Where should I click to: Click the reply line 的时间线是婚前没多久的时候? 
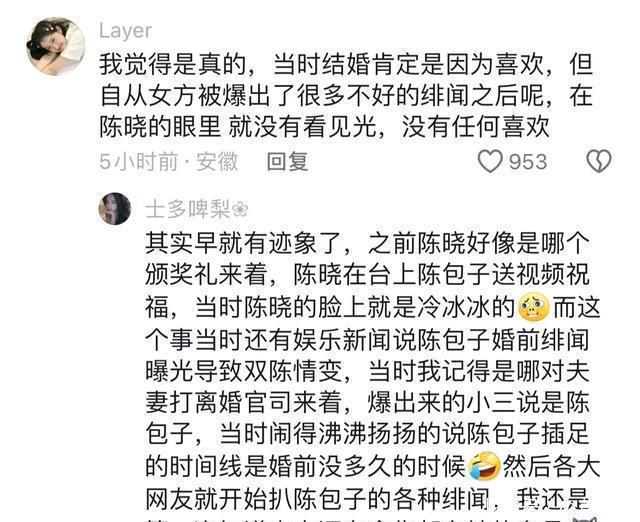306,466
